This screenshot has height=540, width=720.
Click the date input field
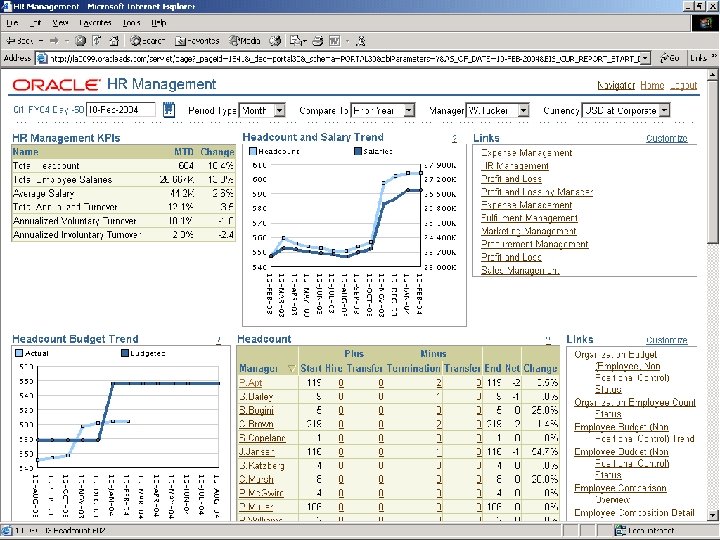tap(121, 110)
